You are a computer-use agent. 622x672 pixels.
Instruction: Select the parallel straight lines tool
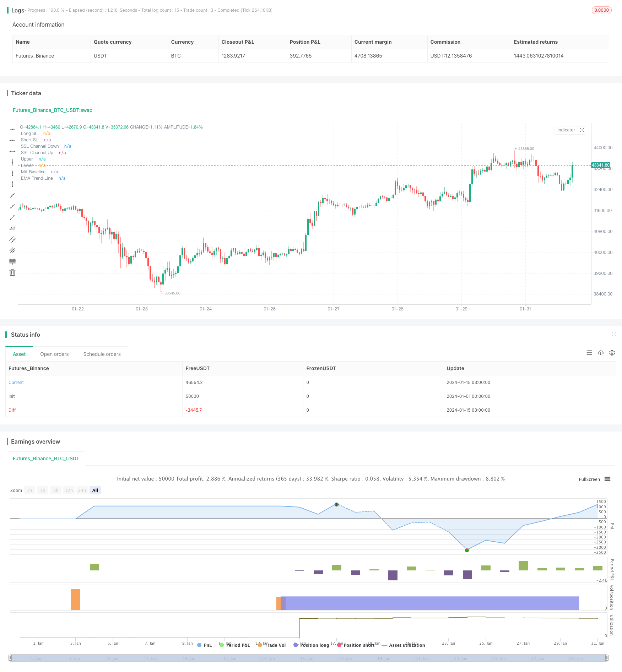click(12, 250)
